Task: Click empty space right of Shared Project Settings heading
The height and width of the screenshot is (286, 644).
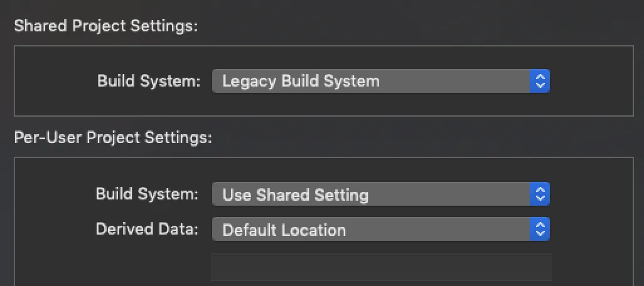Action: click(408, 26)
